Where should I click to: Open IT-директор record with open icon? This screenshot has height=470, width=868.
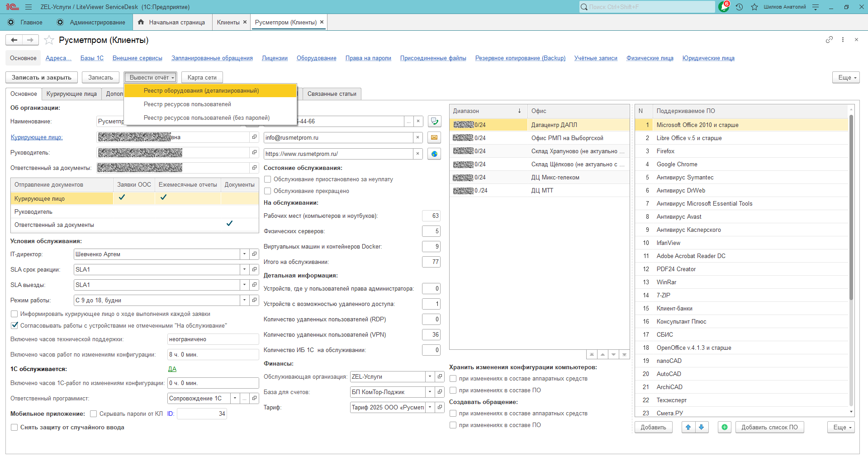[254, 254]
